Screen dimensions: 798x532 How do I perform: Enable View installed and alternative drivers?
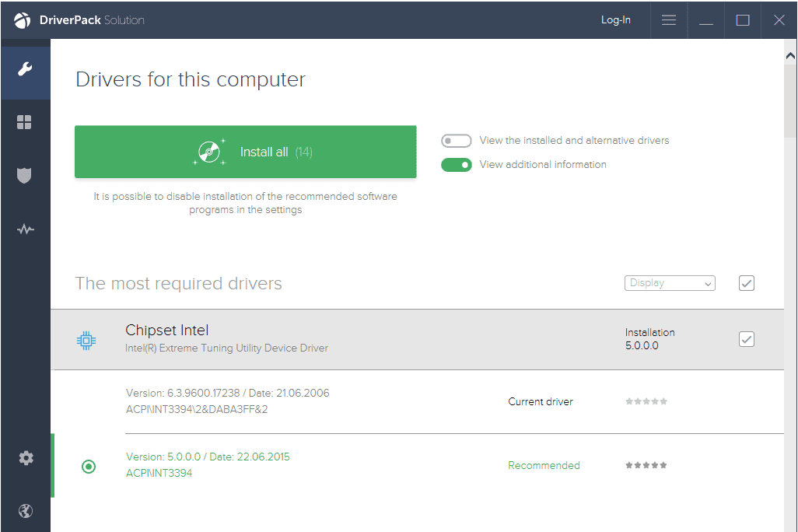457,141
